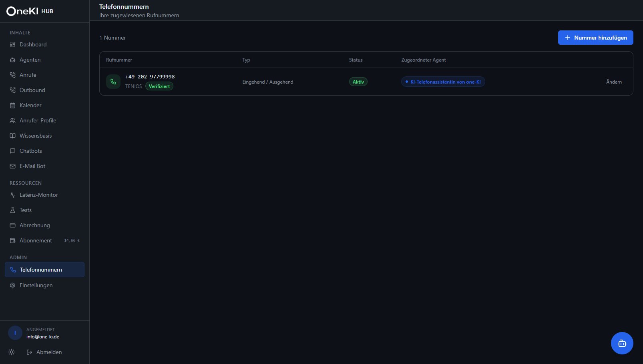The height and width of the screenshot is (364, 643).
Task: Click the Typ column header
Action: tap(246, 60)
